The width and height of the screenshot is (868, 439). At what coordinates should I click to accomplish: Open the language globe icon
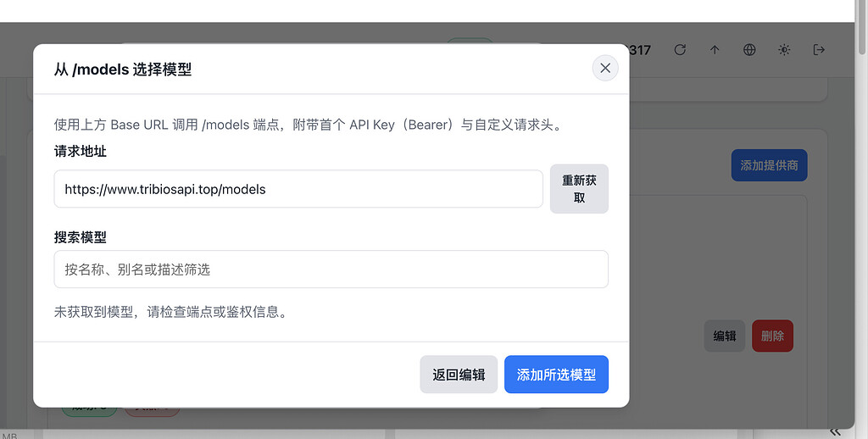(x=749, y=50)
